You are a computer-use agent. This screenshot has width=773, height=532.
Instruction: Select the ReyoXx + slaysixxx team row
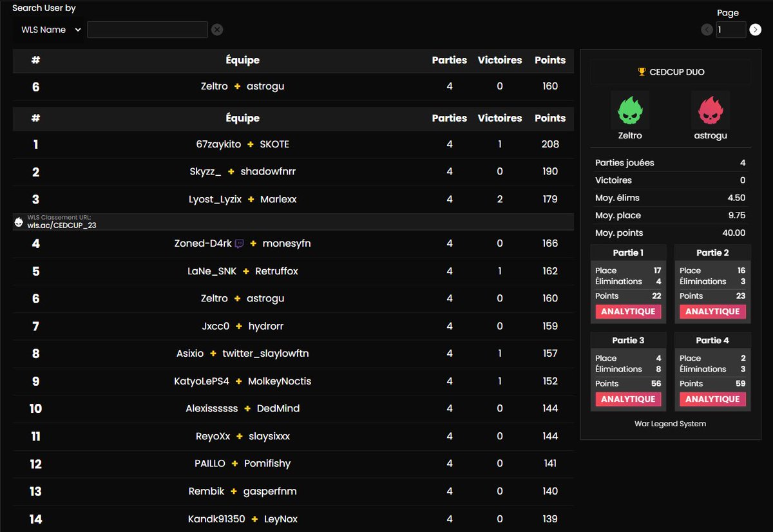293,437
